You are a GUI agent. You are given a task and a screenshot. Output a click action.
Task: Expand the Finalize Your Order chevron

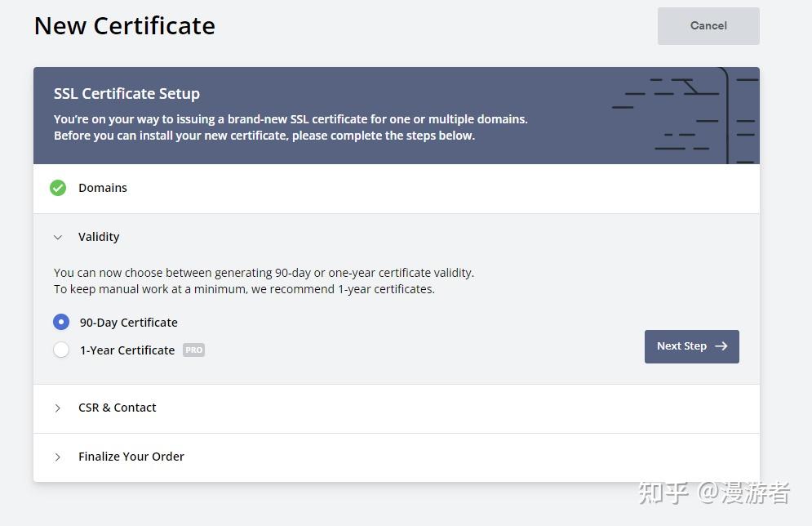coord(58,457)
